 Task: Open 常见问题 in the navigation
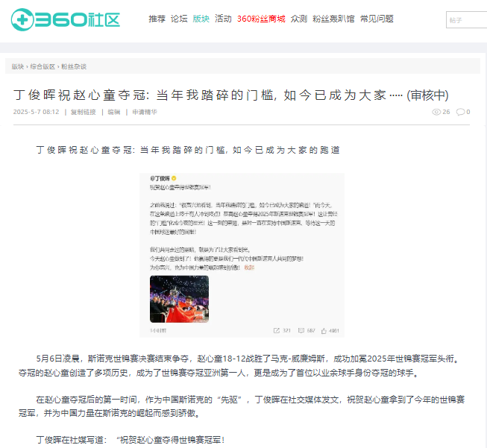pos(377,19)
